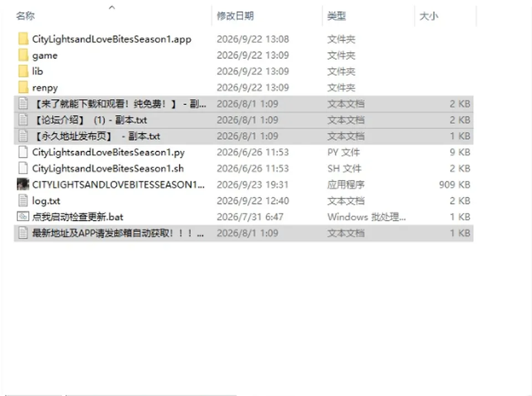
Task: Click the date 2026/9/23 19:31
Action: 253,185
